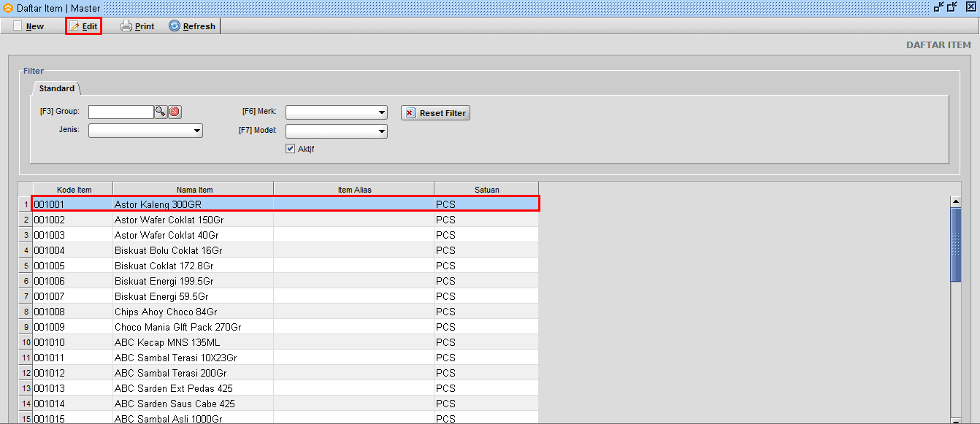Click the Item Alias column header
Image resolution: width=980 pixels, height=424 pixels.
pos(354,189)
